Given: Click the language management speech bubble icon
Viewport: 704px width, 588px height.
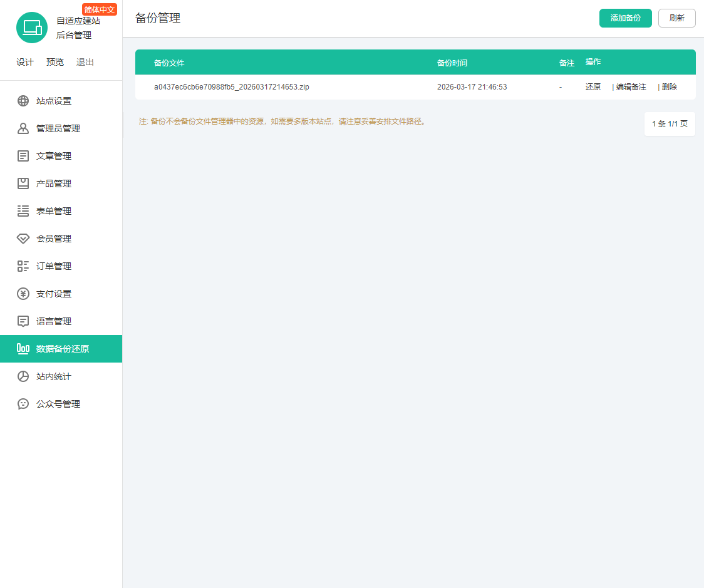Looking at the screenshot, I should (x=23, y=321).
